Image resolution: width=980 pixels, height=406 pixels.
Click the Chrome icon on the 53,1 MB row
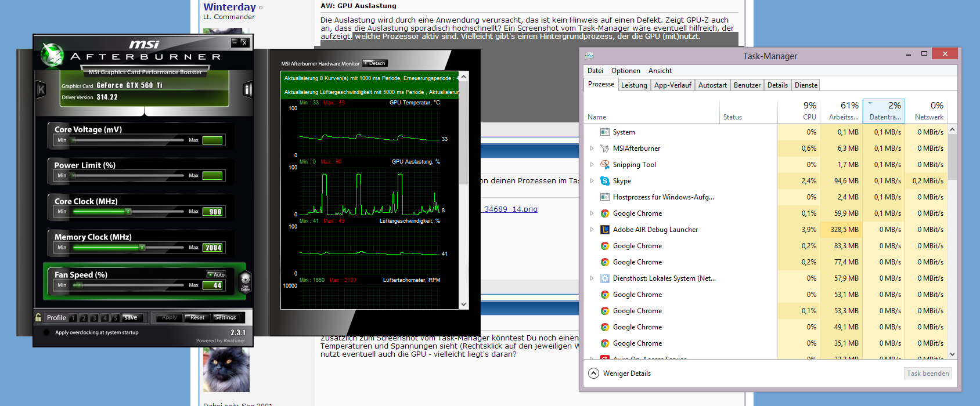[x=605, y=295]
